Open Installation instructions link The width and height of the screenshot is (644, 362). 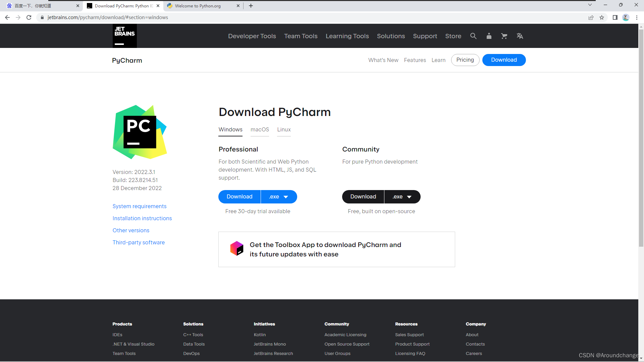142,218
